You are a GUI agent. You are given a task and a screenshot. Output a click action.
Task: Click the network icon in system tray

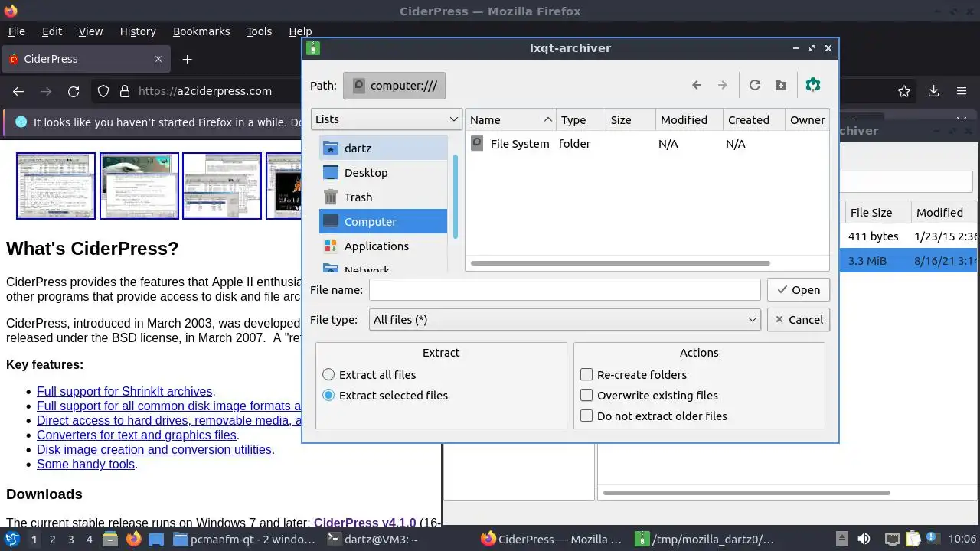point(892,540)
